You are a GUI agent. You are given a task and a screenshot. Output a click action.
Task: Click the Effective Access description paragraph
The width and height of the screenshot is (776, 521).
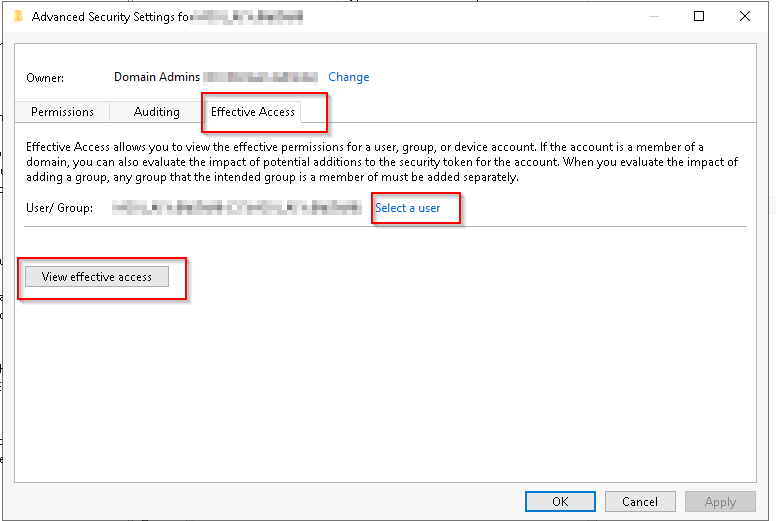[x=380, y=162]
